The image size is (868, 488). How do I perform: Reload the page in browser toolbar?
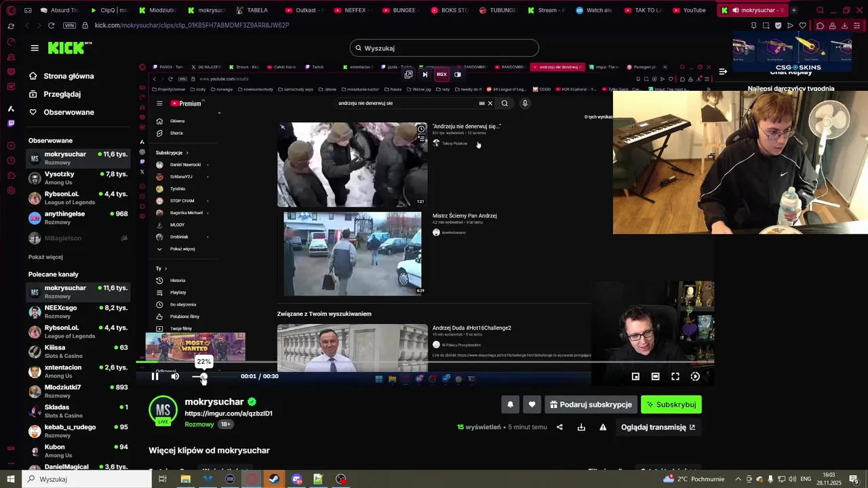(51, 25)
